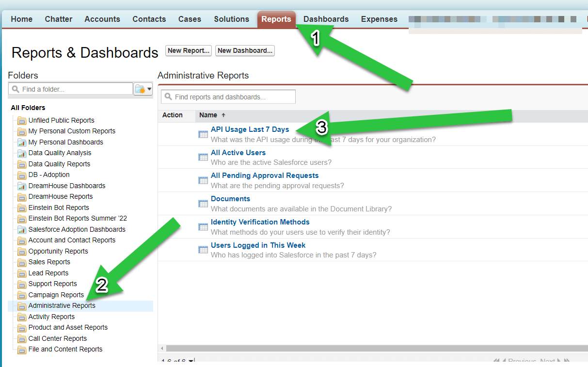This screenshot has height=367, width=588.
Task: Click the New Dashboard... button
Action: 245,50
